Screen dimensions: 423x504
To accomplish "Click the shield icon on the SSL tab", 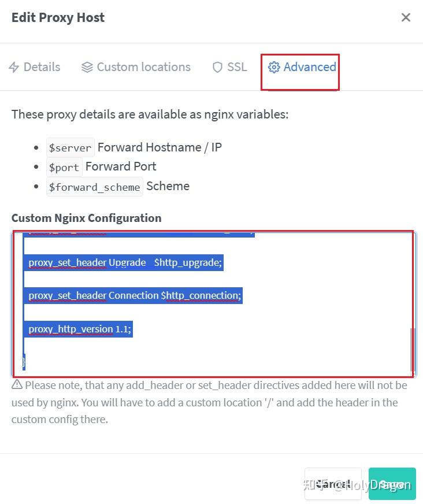I will coord(217,67).
